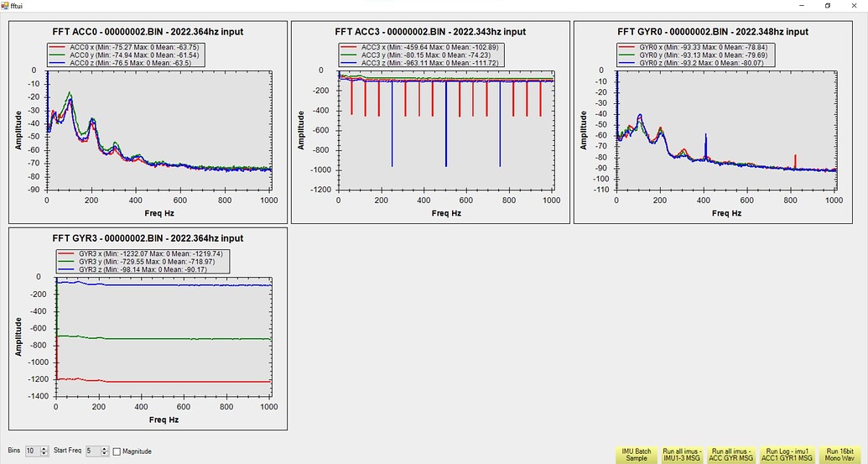Increase the Bins value with up arrow

(x=44, y=449)
